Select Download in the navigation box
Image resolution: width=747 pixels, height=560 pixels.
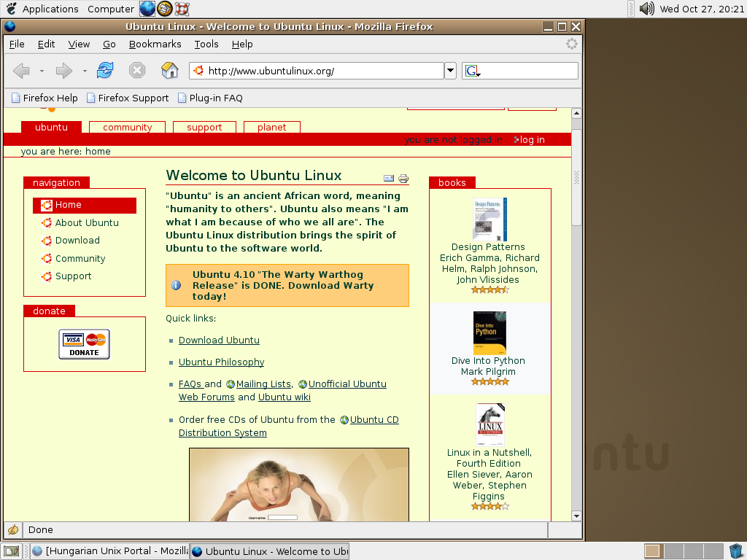pyautogui.click(x=77, y=241)
